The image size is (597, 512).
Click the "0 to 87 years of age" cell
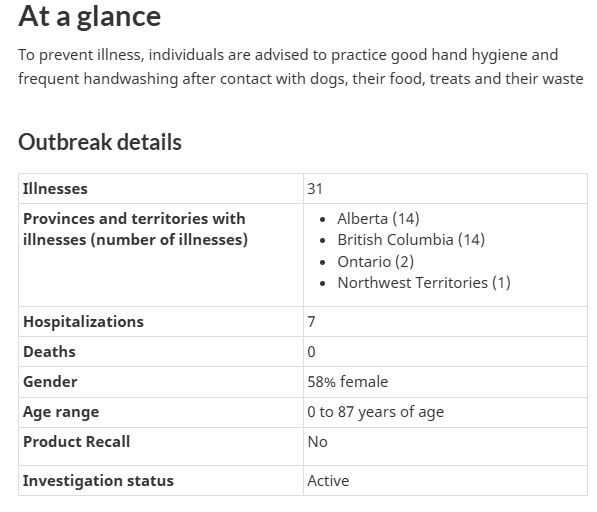point(375,412)
